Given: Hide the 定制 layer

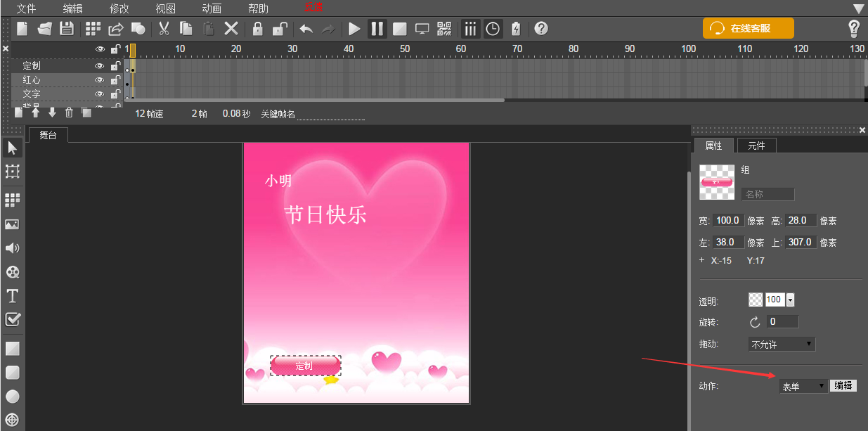Looking at the screenshot, I should tap(99, 65).
